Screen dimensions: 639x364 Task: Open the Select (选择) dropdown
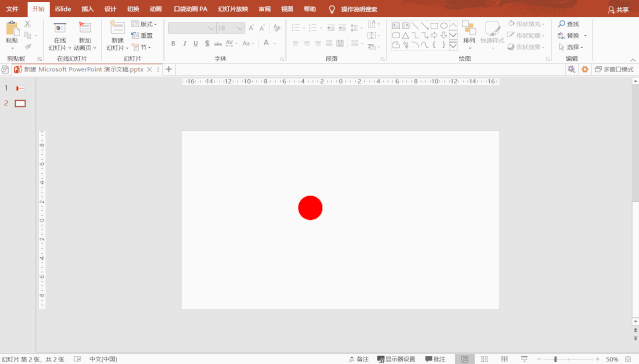coord(571,47)
